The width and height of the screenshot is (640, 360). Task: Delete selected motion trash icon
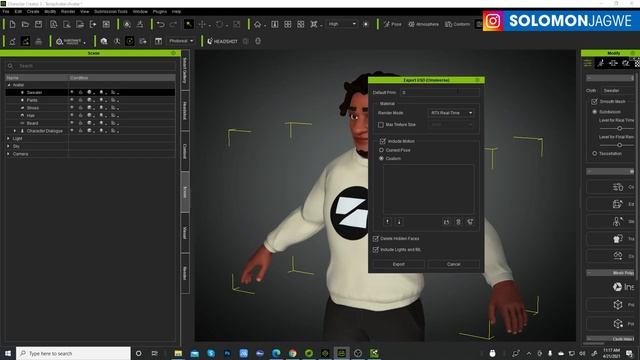(x=458, y=222)
